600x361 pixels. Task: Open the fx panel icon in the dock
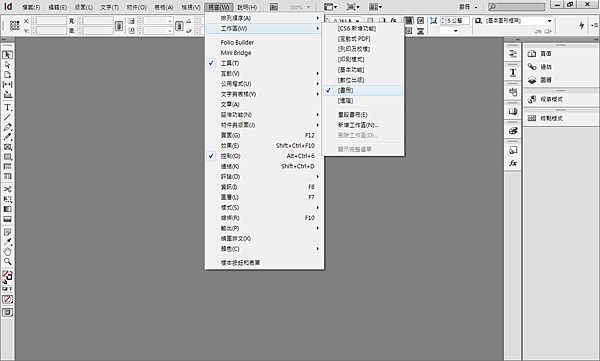click(513, 163)
